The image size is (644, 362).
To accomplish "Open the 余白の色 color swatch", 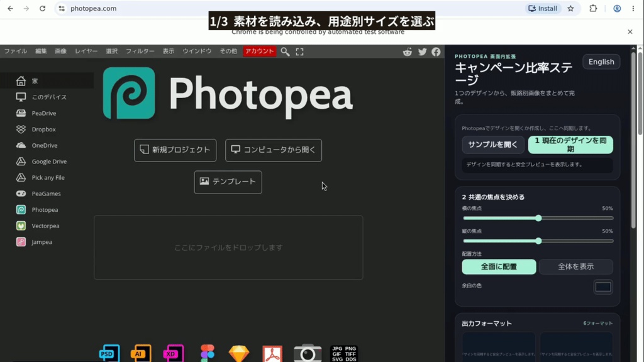I will (x=603, y=287).
